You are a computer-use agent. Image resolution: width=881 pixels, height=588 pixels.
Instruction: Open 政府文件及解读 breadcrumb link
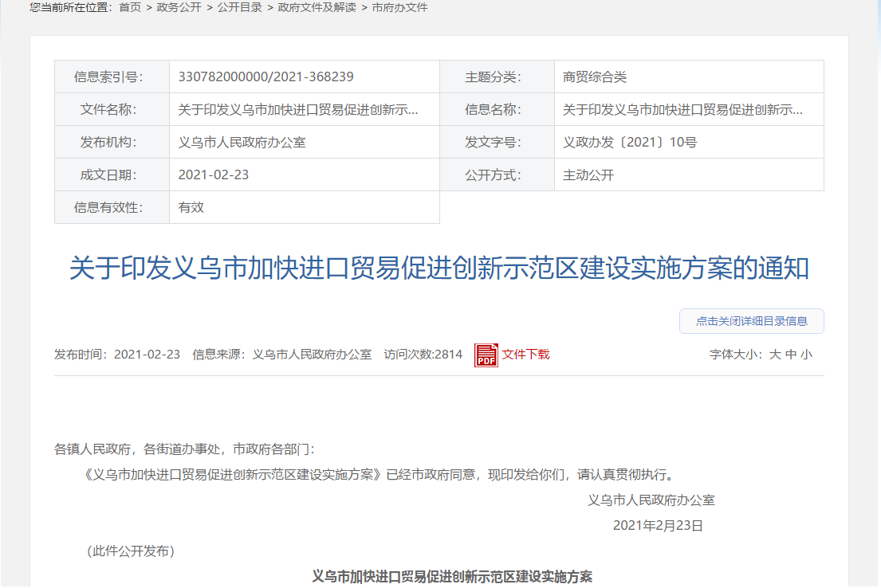[x=317, y=7]
